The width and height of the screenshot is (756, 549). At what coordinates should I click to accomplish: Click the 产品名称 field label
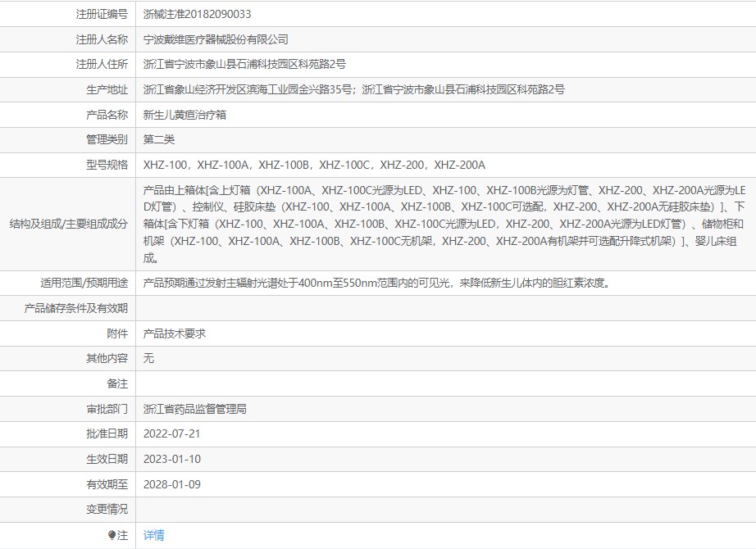(x=107, y=115)
